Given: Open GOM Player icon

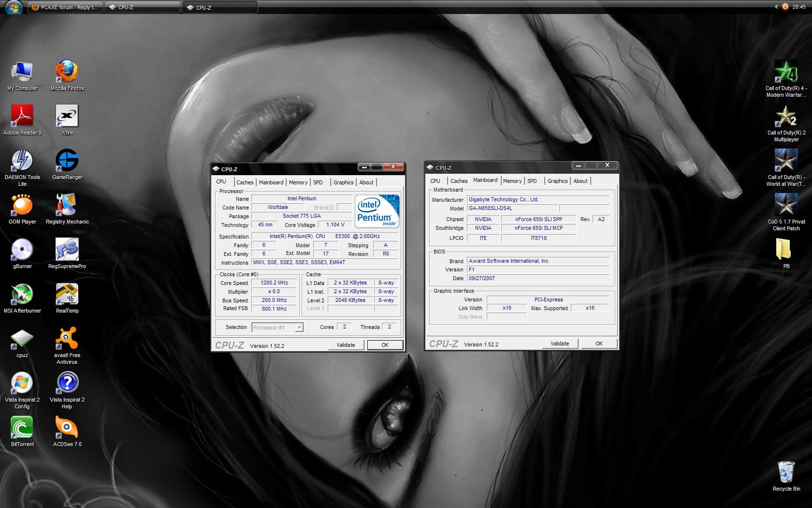Looking at the screenshot, I should coord(22,210).
